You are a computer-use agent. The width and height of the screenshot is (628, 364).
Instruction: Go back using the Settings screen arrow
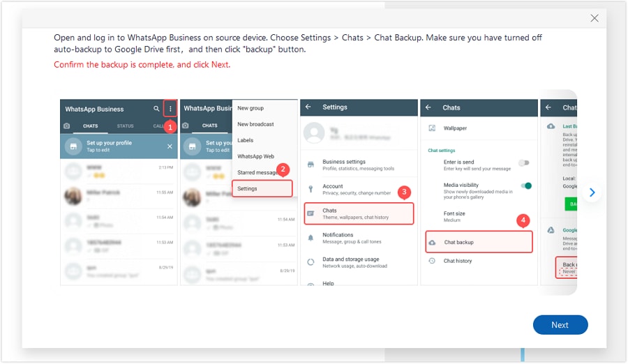308,107
